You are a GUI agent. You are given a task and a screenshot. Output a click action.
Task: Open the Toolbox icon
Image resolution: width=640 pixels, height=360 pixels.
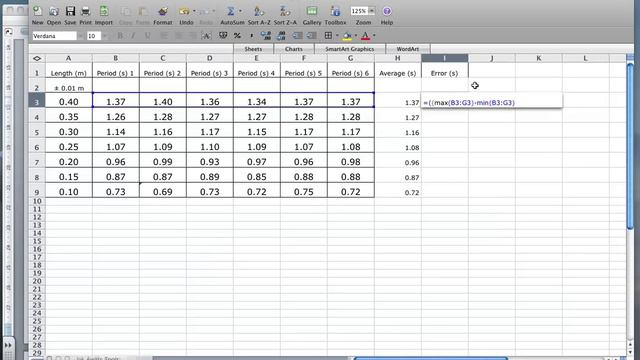tap(335, 11)
